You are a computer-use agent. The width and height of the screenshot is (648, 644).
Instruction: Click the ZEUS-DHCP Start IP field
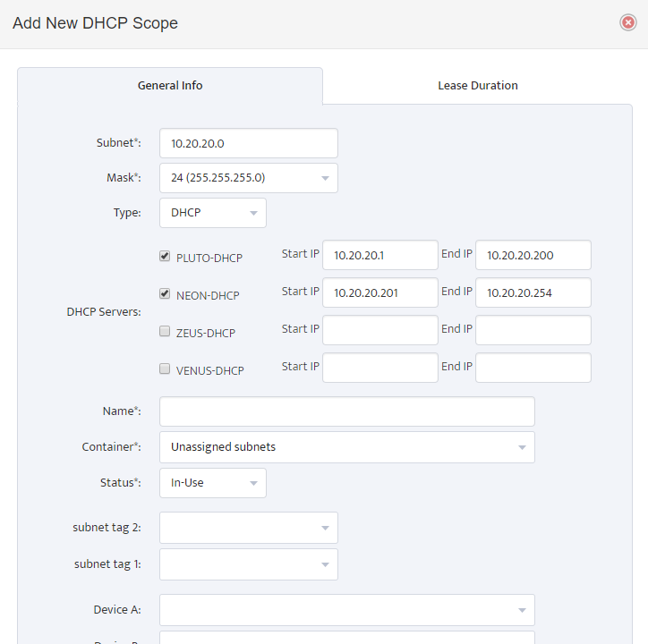(x=380, y=330)
